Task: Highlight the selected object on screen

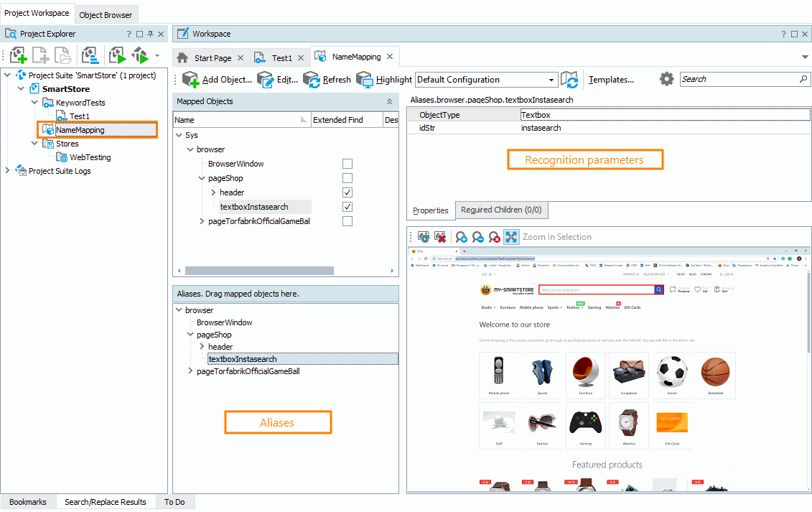Action: [x=365, y=80]
